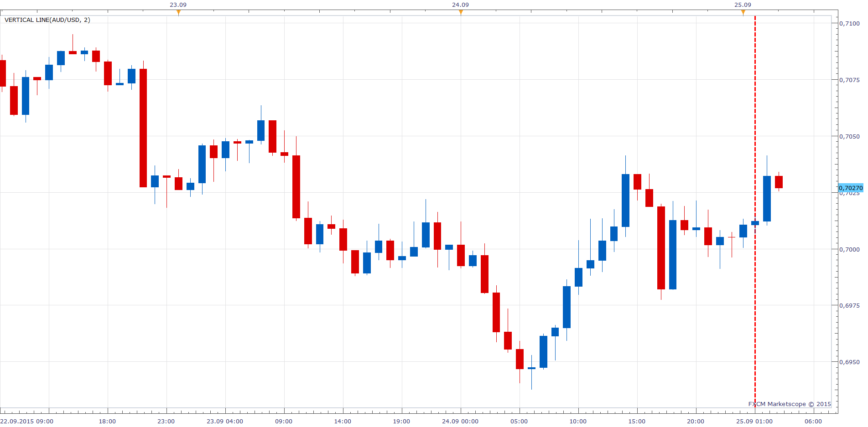The image size is (868, 427).
Task: Select the red dashed vertical line
Action: (755, 212)
